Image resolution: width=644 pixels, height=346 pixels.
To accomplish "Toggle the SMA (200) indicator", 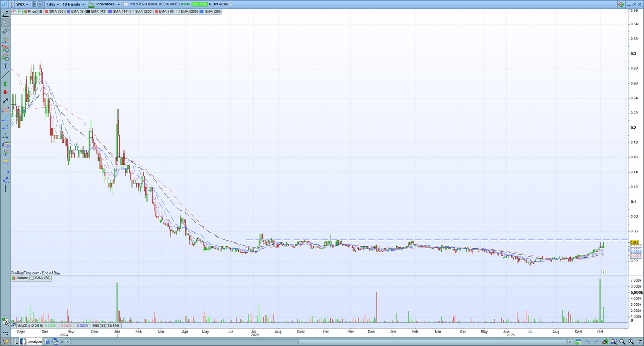I will pyautogui.click(x=141, y=12).
